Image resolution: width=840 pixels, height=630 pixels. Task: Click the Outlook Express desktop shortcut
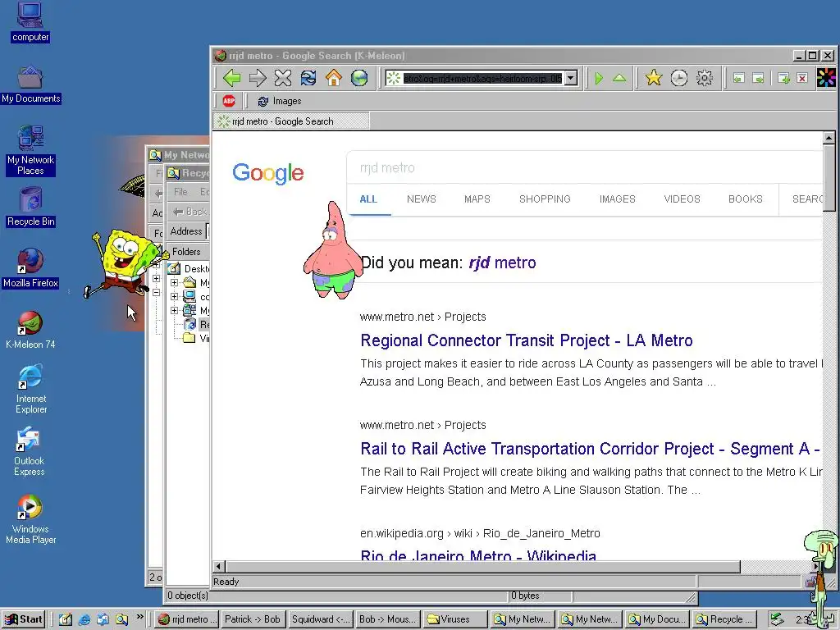[29, 452]
